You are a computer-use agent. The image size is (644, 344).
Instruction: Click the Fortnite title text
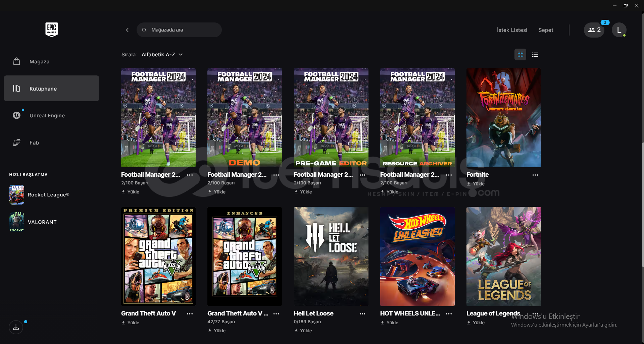tap(478, 175)
